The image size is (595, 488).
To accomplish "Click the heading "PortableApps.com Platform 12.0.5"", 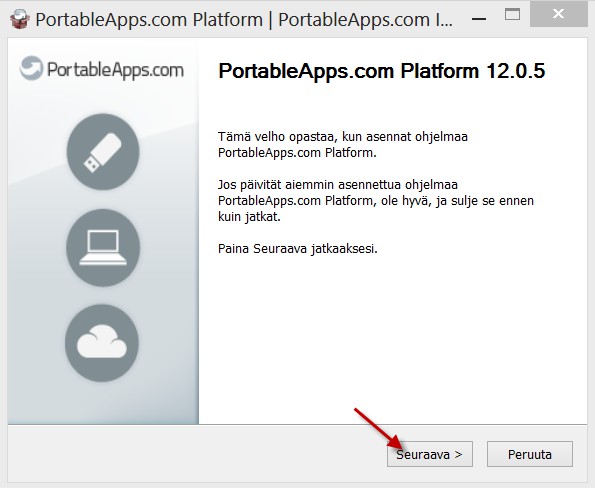I will pyautogui.click(x=381, y=71).
